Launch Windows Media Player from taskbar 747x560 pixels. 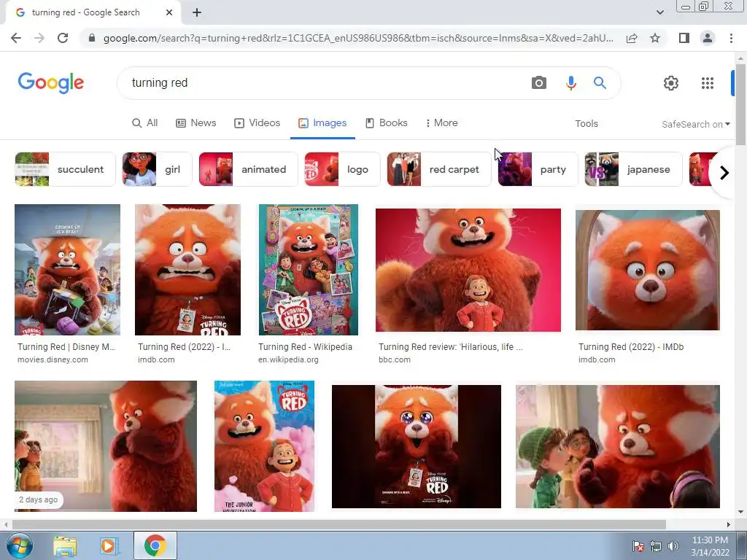[x=109, y=546]
